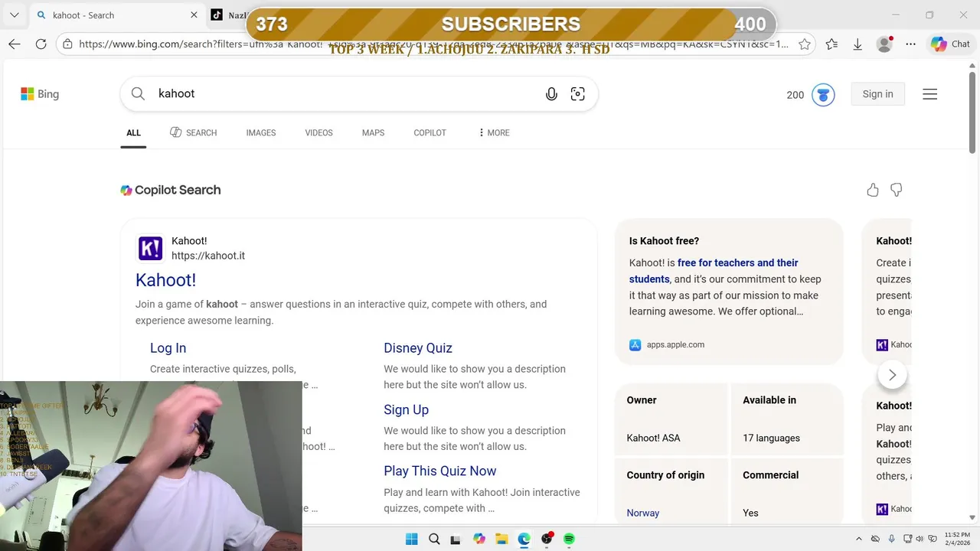Viewport: 980px width, 551px height.
Task: Open the Sign Up sitelink
Action: (x=406, y=409)
